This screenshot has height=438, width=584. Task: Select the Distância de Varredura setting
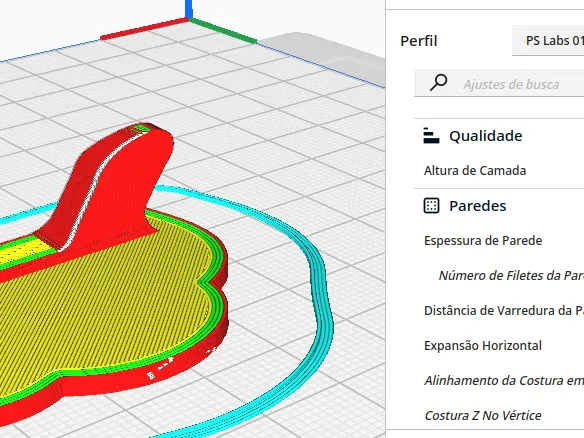504,311
